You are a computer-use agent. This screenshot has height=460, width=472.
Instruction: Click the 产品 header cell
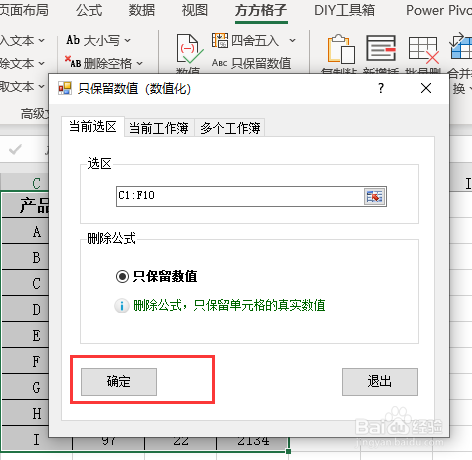coord(25,205)
